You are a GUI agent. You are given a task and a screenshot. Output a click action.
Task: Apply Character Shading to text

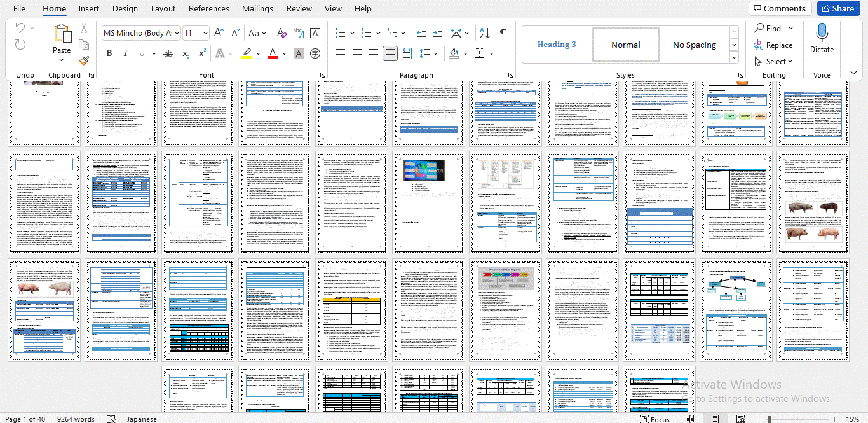point(299,53)
